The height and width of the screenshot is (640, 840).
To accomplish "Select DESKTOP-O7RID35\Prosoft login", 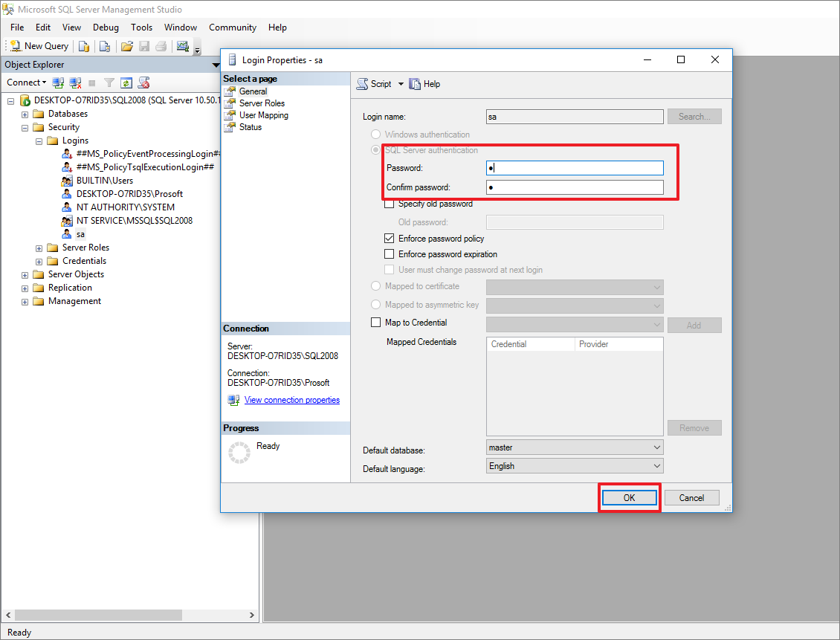I will 129,194.
